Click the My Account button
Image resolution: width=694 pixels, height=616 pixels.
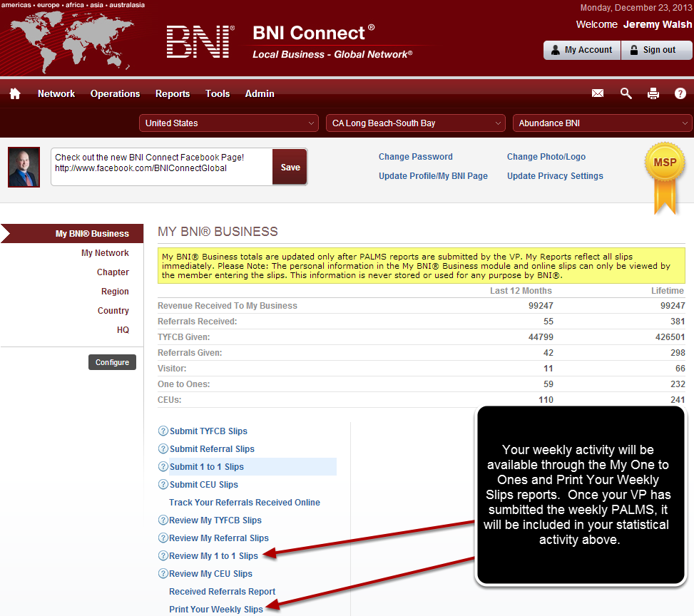click(581, 50)
